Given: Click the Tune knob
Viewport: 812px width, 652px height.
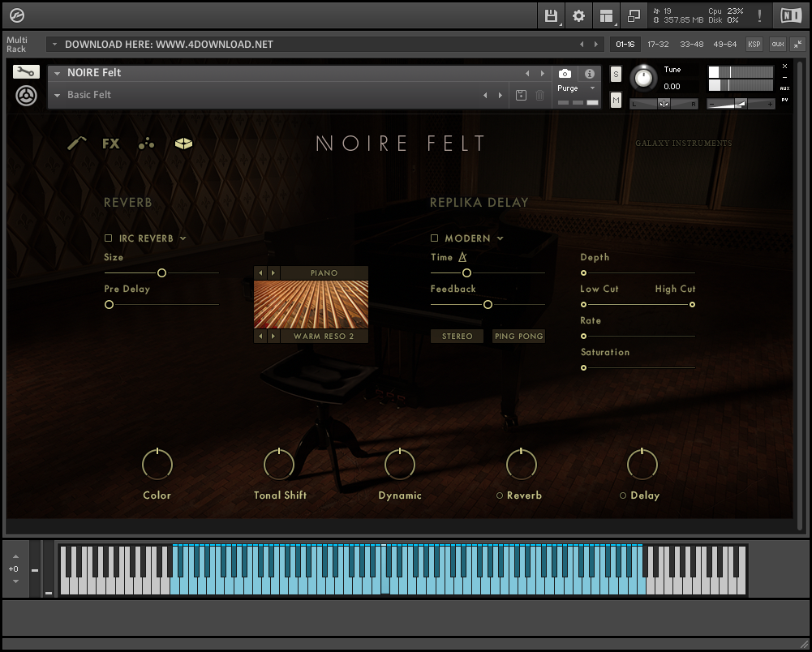Looking at the screenshot, I should (643, 78).
